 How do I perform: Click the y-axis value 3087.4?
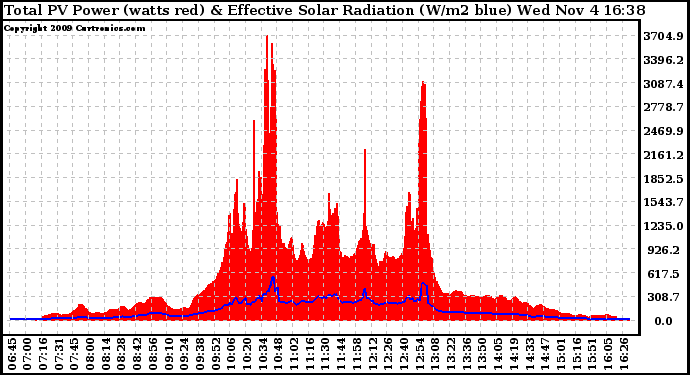click(664, 84)
